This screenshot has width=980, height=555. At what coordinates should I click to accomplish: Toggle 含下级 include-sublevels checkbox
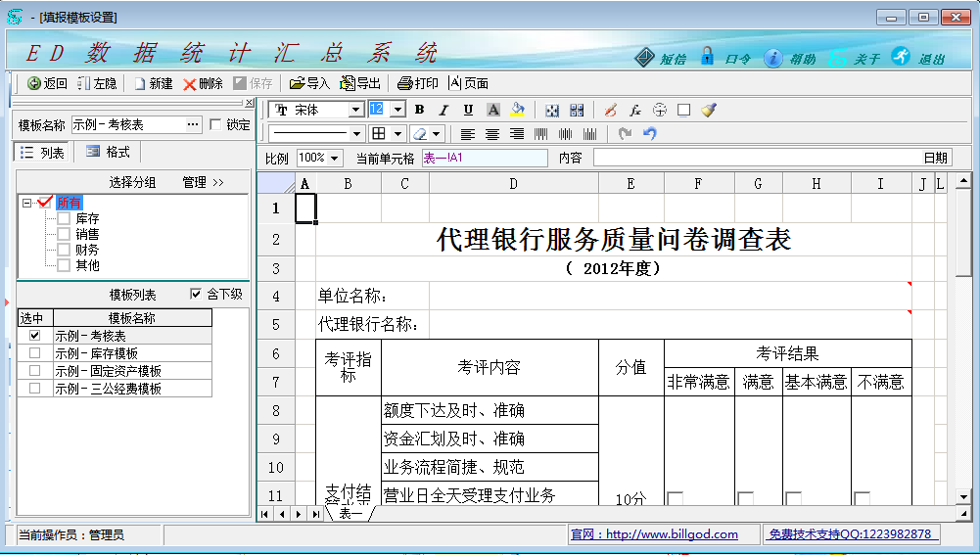(196, 294)
